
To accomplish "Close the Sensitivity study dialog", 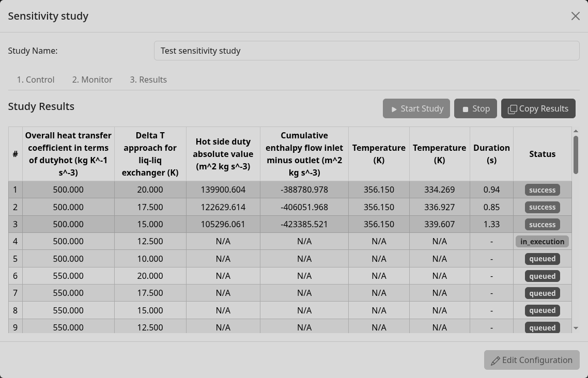I will click(576, 16).
